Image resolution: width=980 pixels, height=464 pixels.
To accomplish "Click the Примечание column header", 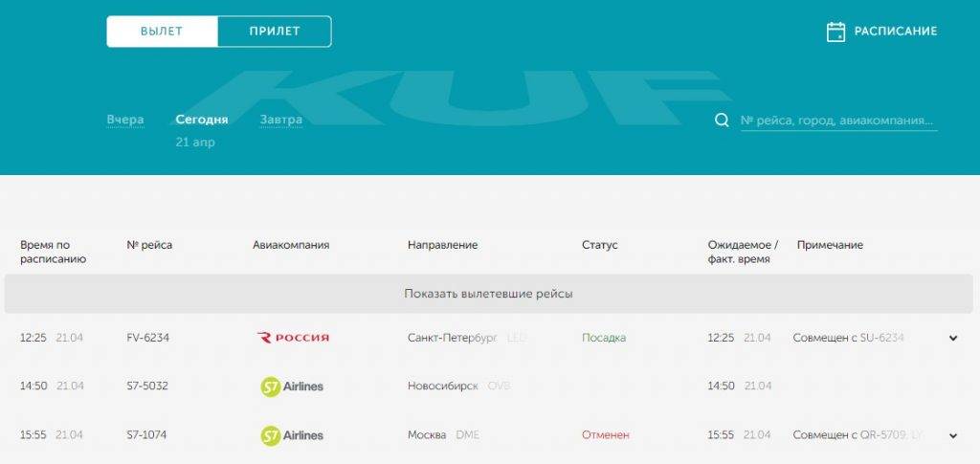I will click(830, 246).
